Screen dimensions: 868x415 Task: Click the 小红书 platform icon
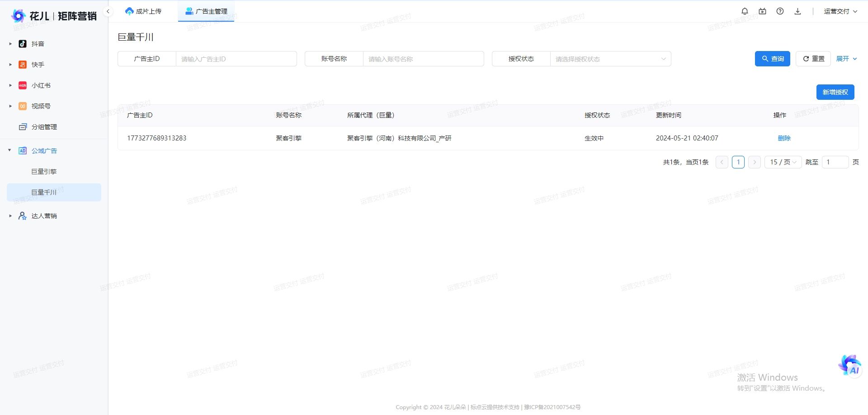click(23, 85)
